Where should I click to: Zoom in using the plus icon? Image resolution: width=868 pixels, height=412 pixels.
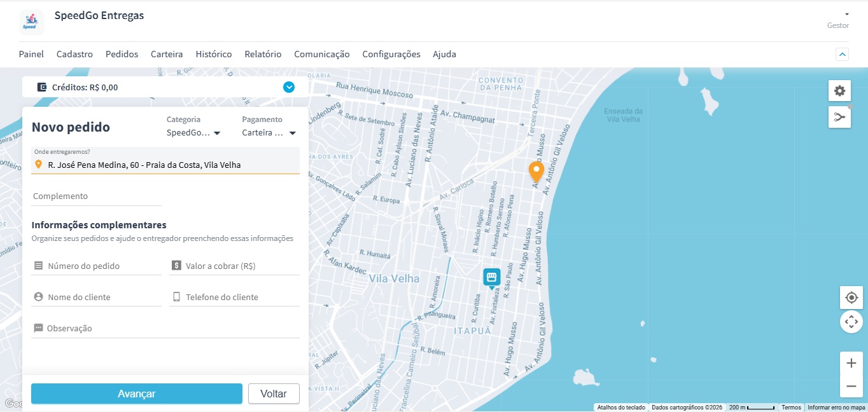[851, 363]
